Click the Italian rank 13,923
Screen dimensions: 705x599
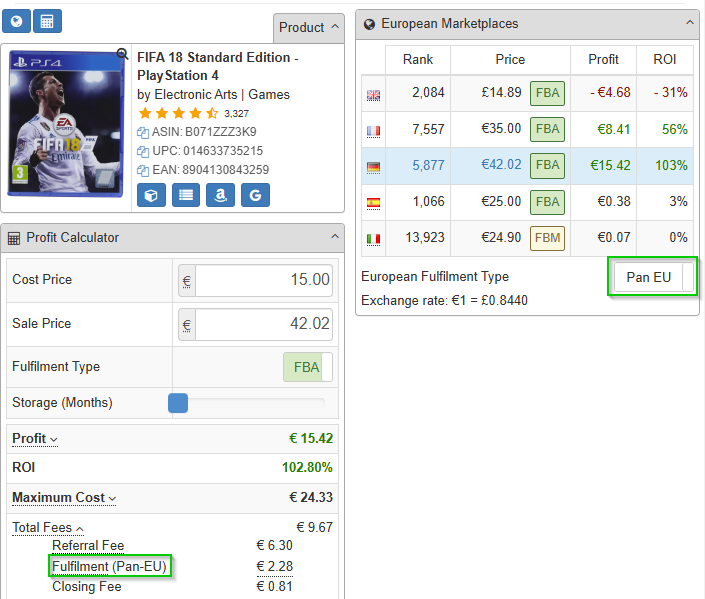pos(425,237)
